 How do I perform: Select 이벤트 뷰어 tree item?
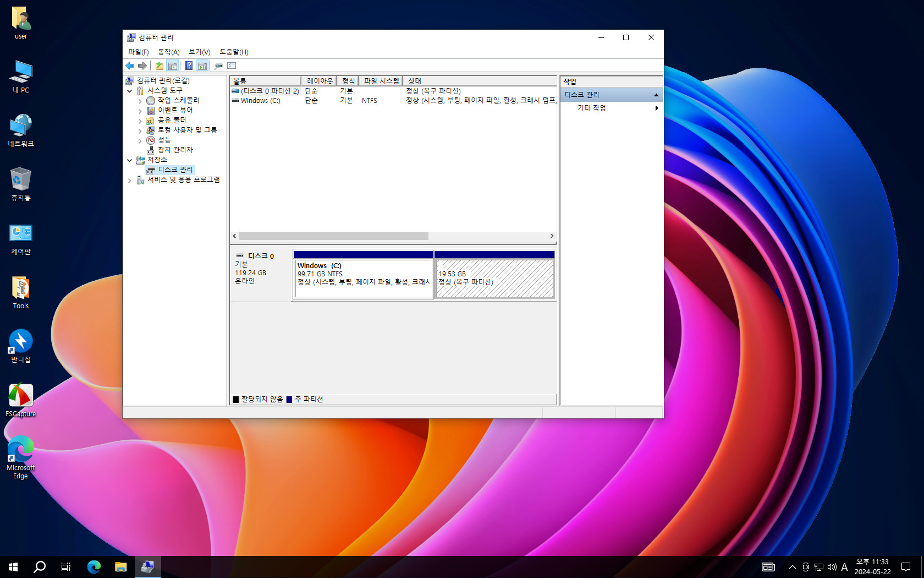(x=175, y=110)
